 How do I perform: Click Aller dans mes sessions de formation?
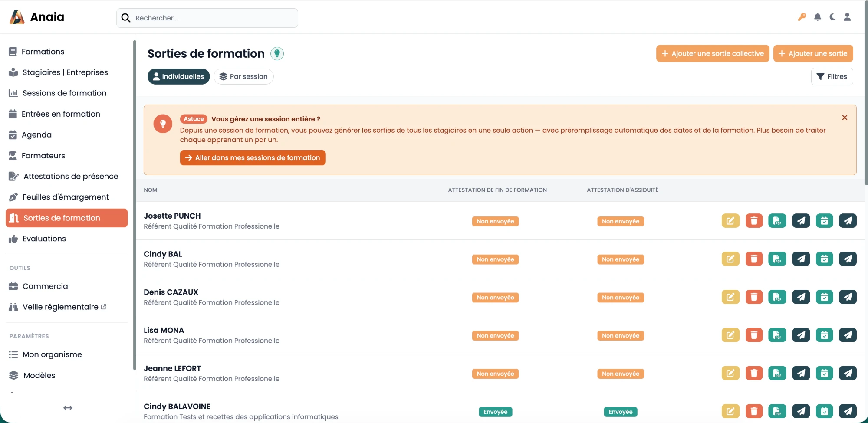click(x=253, y=158)
